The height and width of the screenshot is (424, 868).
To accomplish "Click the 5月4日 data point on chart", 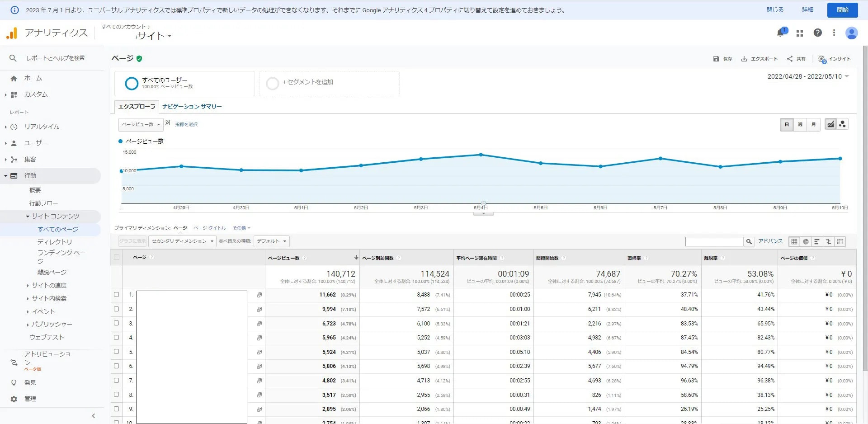I will [x=481, y=155].
